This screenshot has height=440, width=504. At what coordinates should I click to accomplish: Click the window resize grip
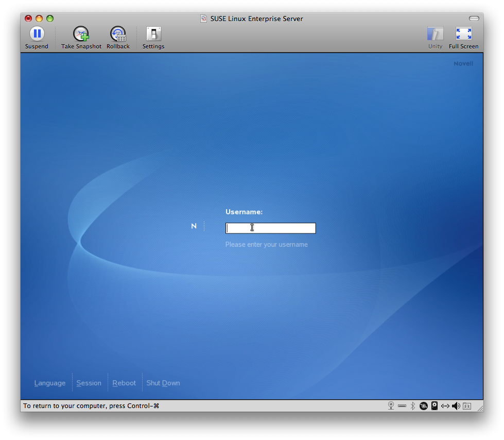[x=480, y=409]
